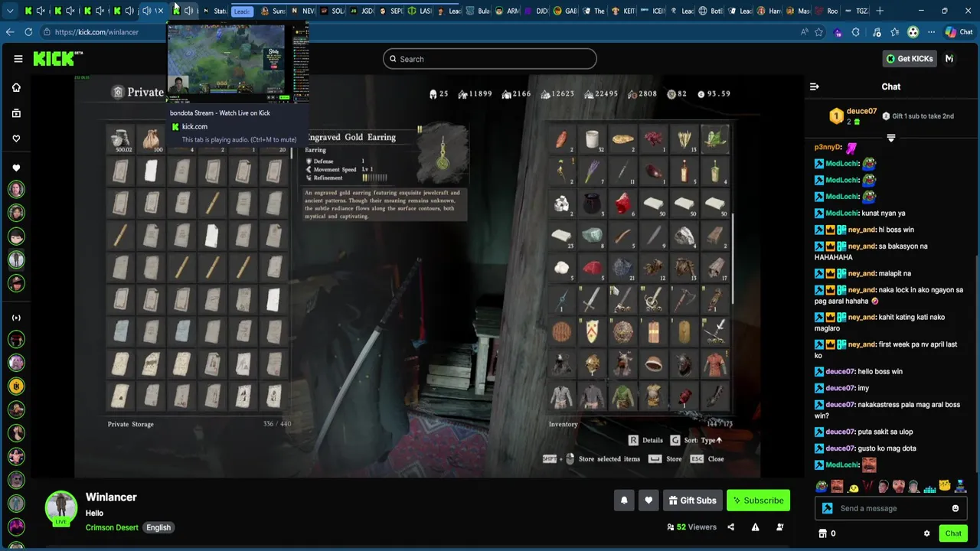Switch to the ARM browser tab

pos(508,11)
